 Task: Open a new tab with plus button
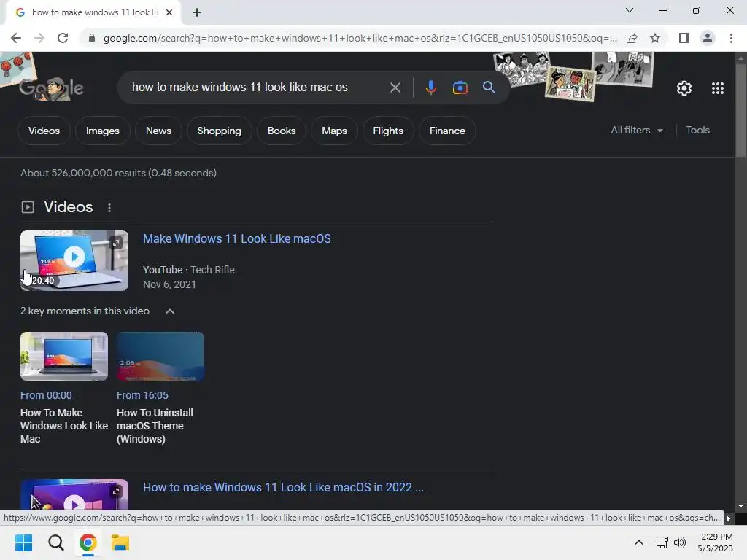[x=197, y=12]
